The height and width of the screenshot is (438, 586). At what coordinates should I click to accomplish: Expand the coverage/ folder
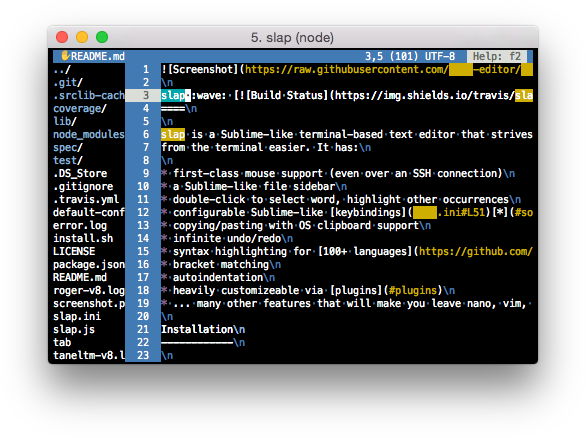(x=80, y=108)
